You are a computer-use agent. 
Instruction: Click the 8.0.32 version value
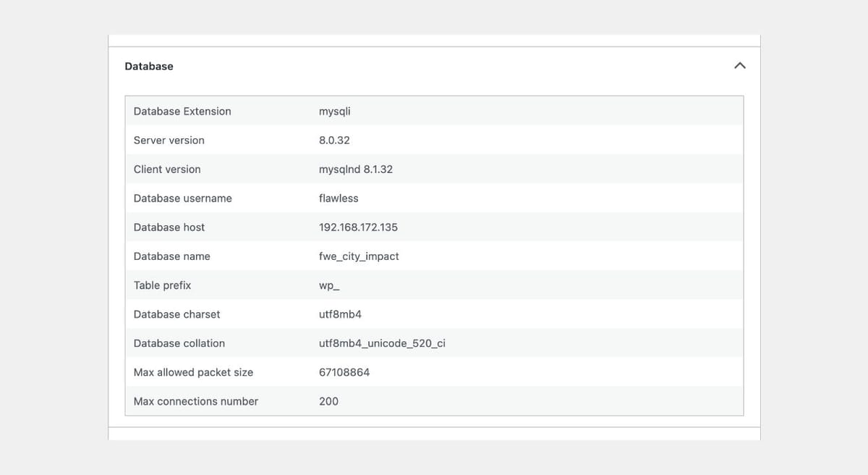pos(335,140)
